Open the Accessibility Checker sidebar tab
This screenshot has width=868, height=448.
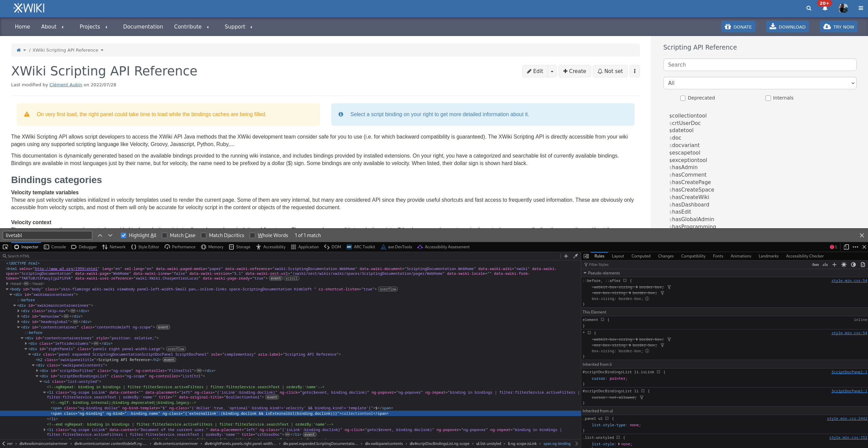805,256
